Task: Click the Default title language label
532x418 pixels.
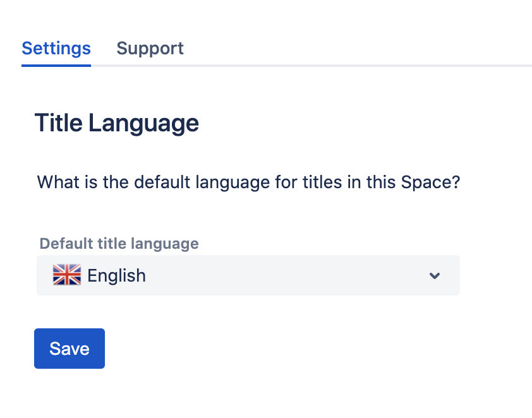Action: pos(119,244)
